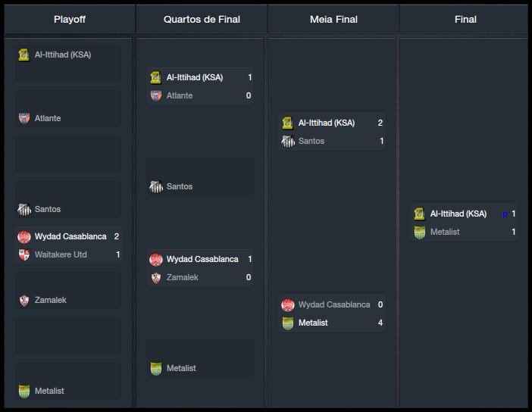This screenshot has height=412, width=532.
Task: Select the Playoff column header
Action: click(x=69, y=19)
